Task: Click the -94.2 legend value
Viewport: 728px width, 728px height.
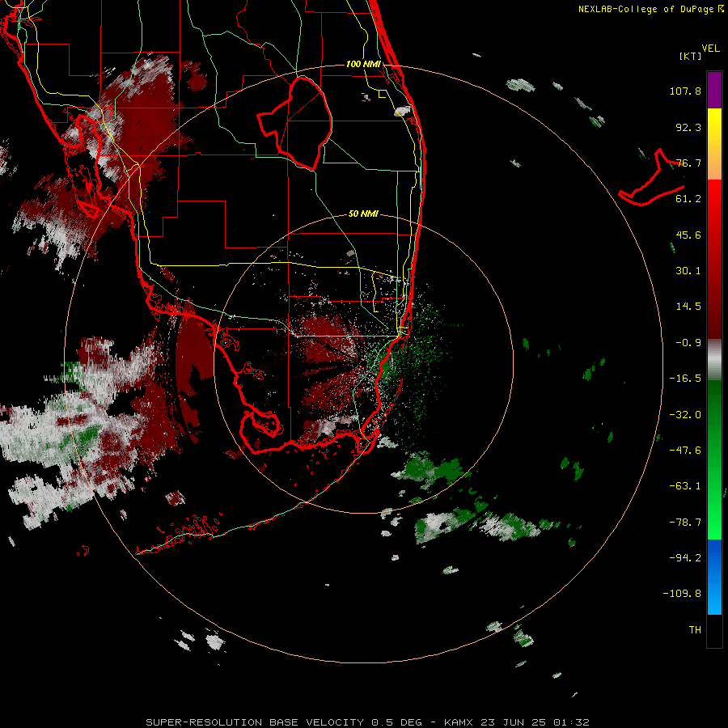Action: coord(685,558)
